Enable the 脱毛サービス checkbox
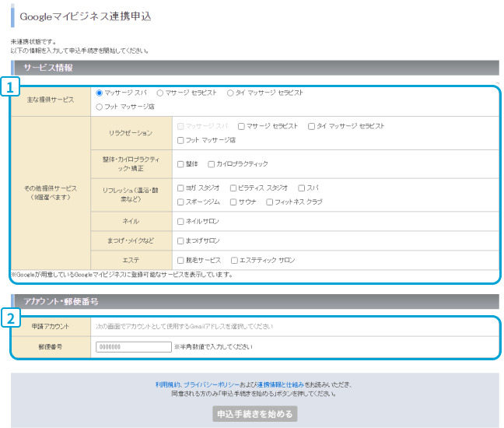The width and height of the screenshot is (504, 428). (181, 261)
